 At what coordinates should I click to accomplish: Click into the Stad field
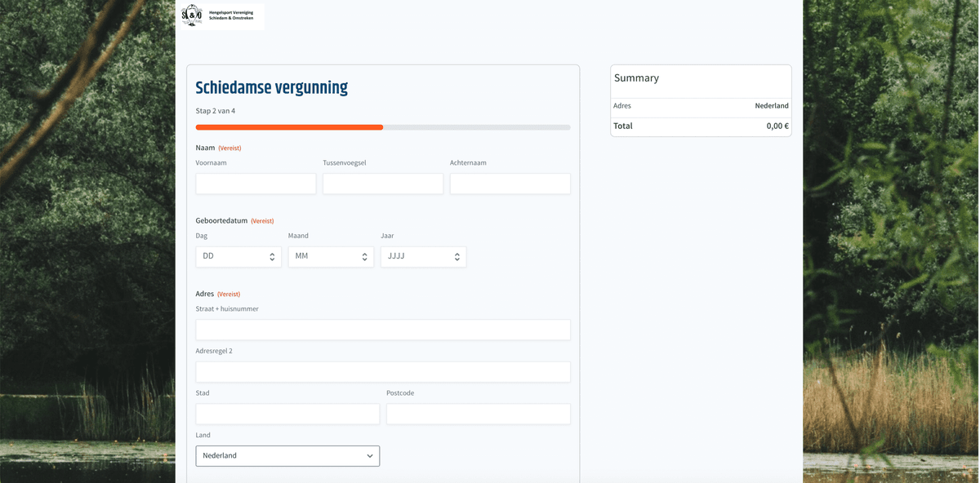tap(287, 414)
